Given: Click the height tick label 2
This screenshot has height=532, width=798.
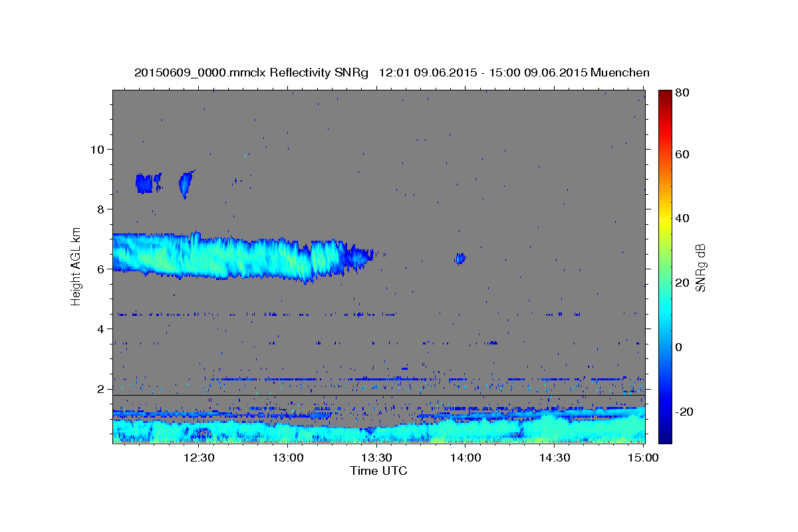Looking at the screenshot, I should (x=102, y=388).
